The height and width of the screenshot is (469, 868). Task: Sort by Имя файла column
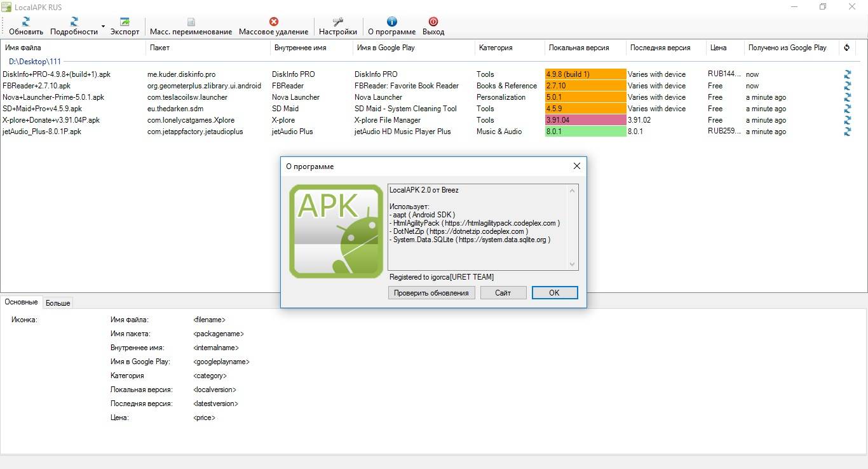pos(73,48)
